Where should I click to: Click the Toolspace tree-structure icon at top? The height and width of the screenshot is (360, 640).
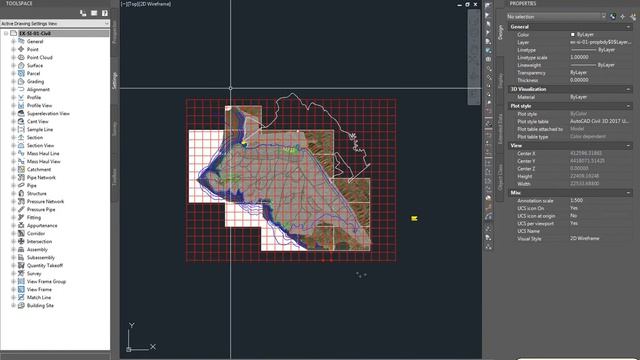point(83,13)
